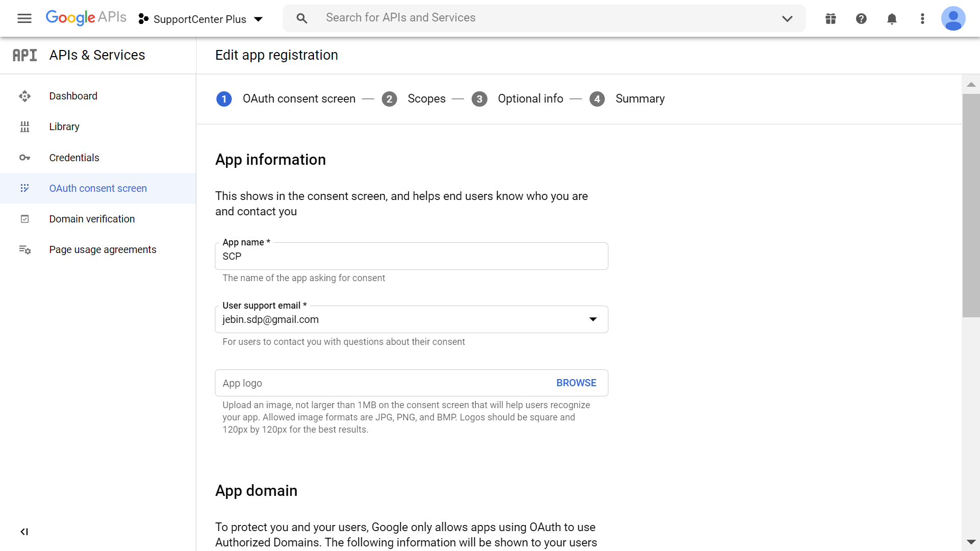Open the User support email dropdown
The width and height of the screenshot is (980, 551).
click(x=593, y=319)
